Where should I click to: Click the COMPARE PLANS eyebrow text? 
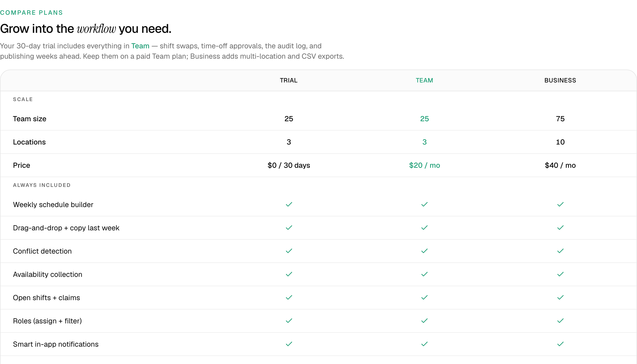(31, 13)
